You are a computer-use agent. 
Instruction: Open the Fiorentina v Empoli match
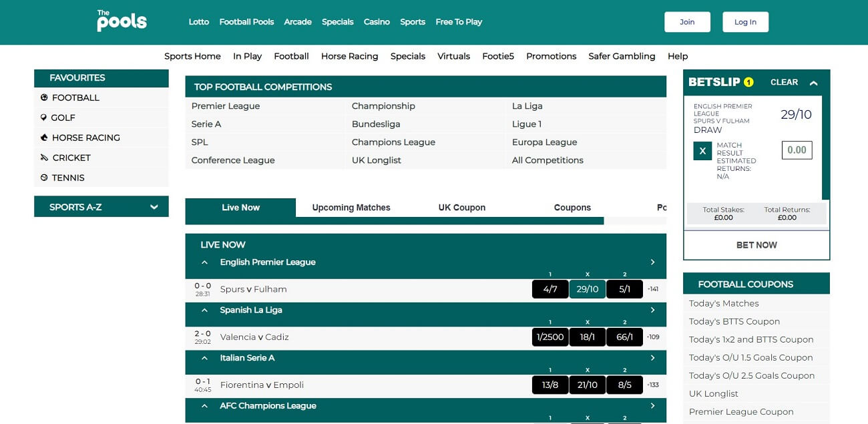coord(262,385)
